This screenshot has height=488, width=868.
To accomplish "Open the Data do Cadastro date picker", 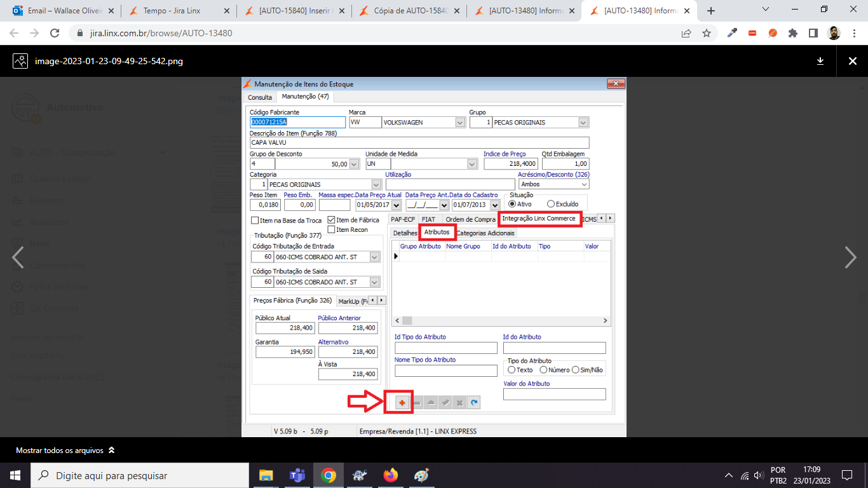I will [494, 205].
